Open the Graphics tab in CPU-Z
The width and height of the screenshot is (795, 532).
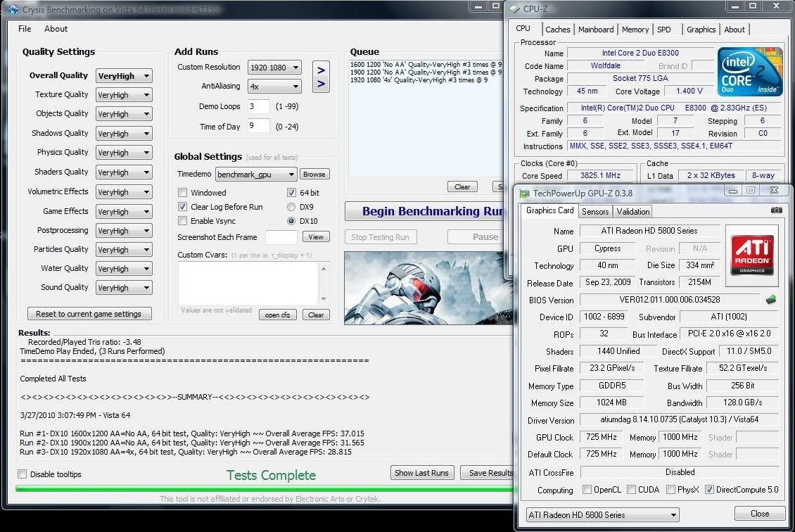coord(701,30)
